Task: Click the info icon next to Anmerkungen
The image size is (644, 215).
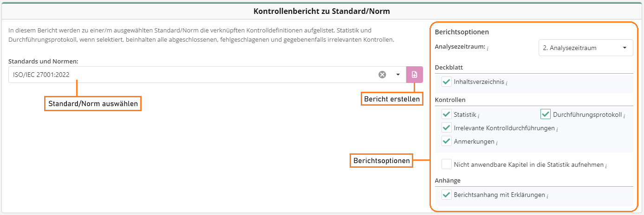Action: click(497, 143)
